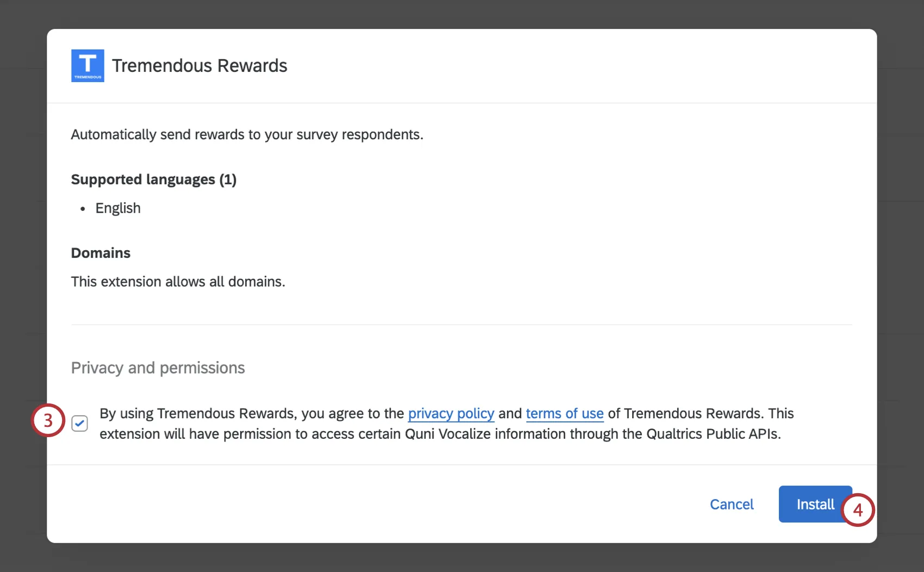The image size is (924, 572).
Task: Open the privacy policy link
Action: coord(451,414)
